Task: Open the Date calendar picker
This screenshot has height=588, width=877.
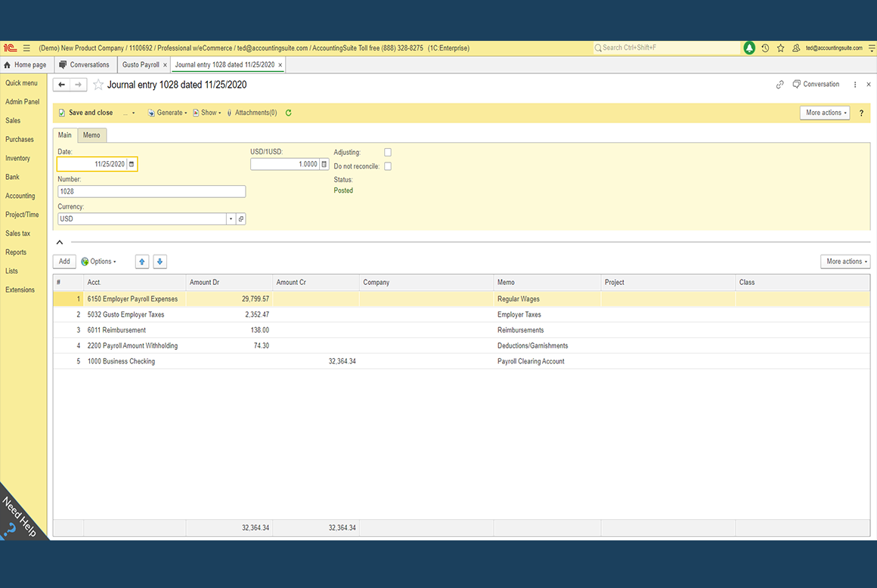Action: point(132,164)
